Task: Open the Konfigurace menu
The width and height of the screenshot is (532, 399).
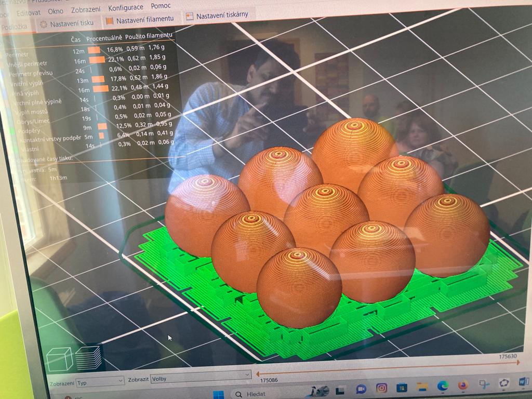Action: pyautogui.click(x=126, y=8)
